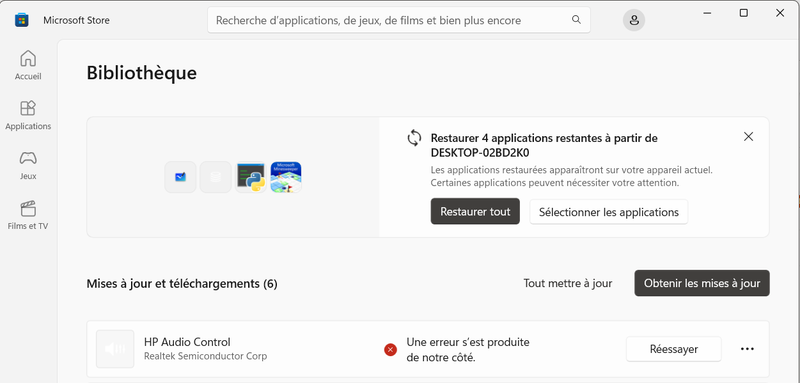Click the restore sync arrows icon

coord(414,138)
